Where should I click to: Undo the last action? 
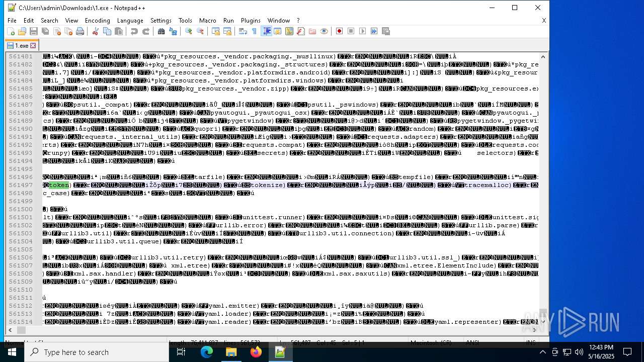[x=134, y=31]
